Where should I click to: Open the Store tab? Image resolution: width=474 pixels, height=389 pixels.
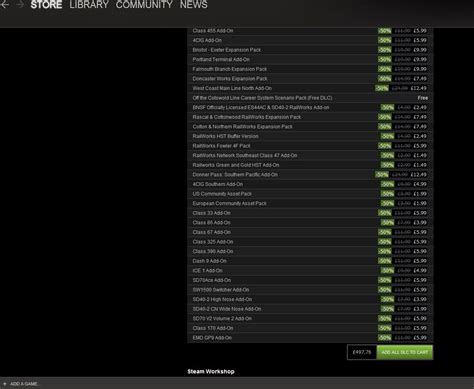coord(46,5)
